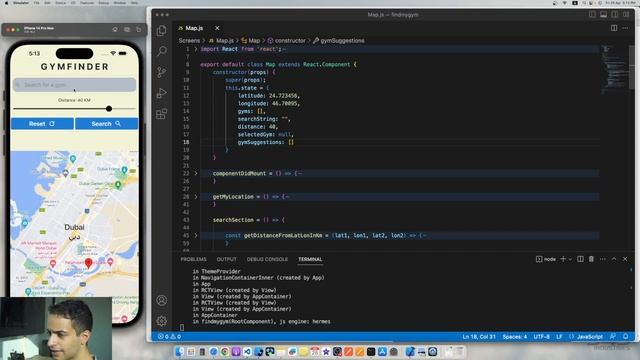The width and height of the screenshot is (640, 360).
Task: Kill the terminal with trash icon
Action: tap(591, 259)
